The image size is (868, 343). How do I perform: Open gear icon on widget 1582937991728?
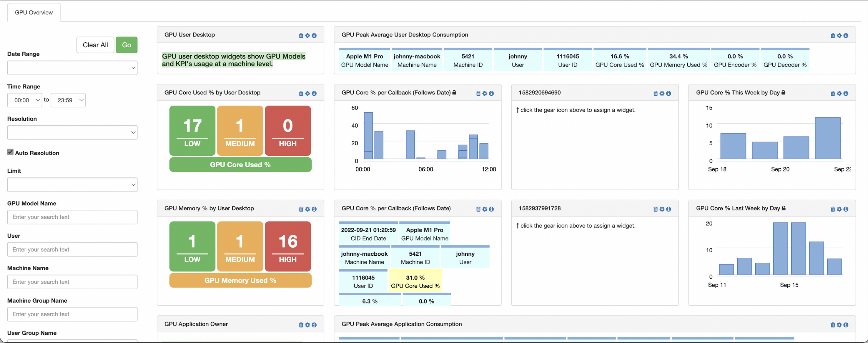coord(662,209)
